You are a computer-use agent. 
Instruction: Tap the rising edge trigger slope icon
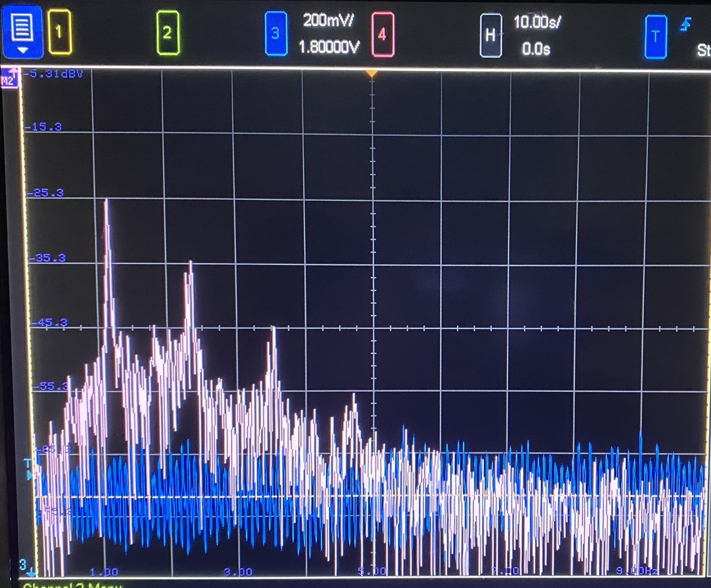(x=686, y=25)
